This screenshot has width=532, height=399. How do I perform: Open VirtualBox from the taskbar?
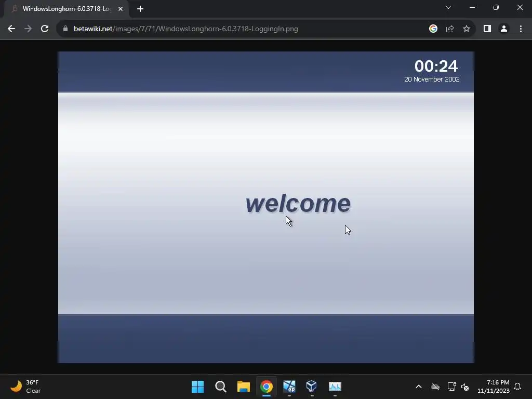(x=312, y=387)
